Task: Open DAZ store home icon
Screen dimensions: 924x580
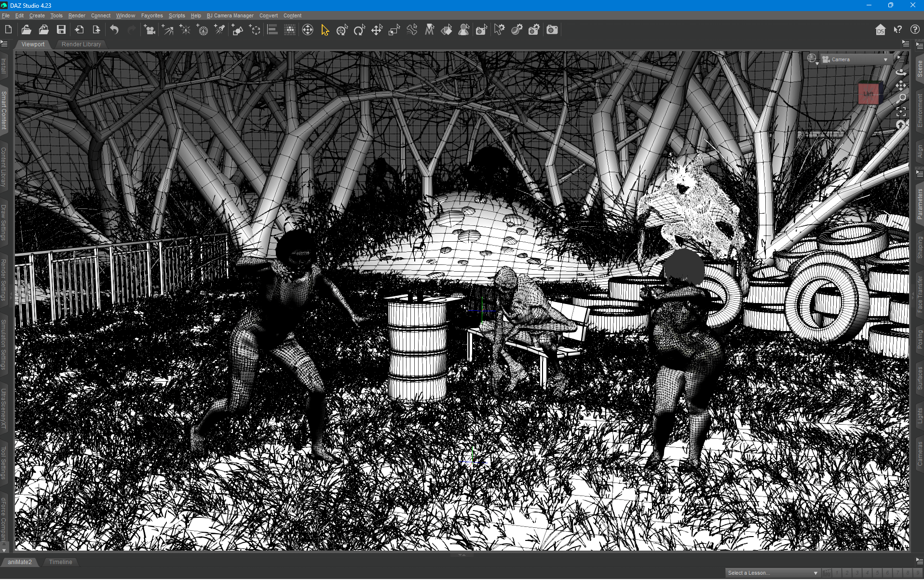Action: pos(880,30)
